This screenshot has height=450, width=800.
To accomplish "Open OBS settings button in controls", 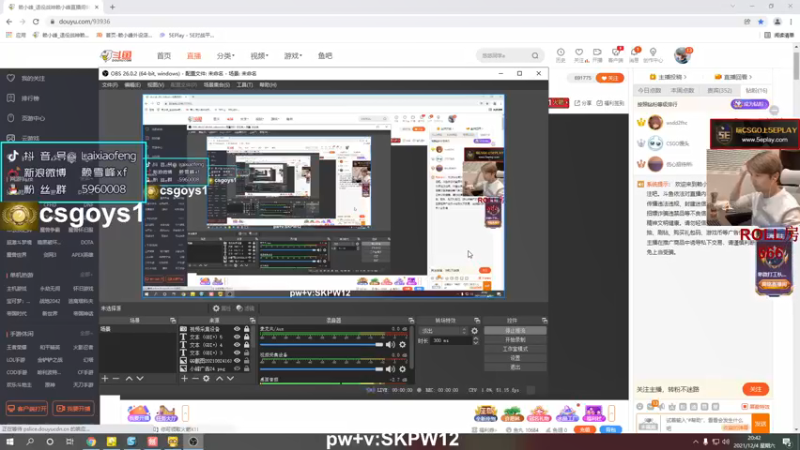I will (x=515, y=358).
